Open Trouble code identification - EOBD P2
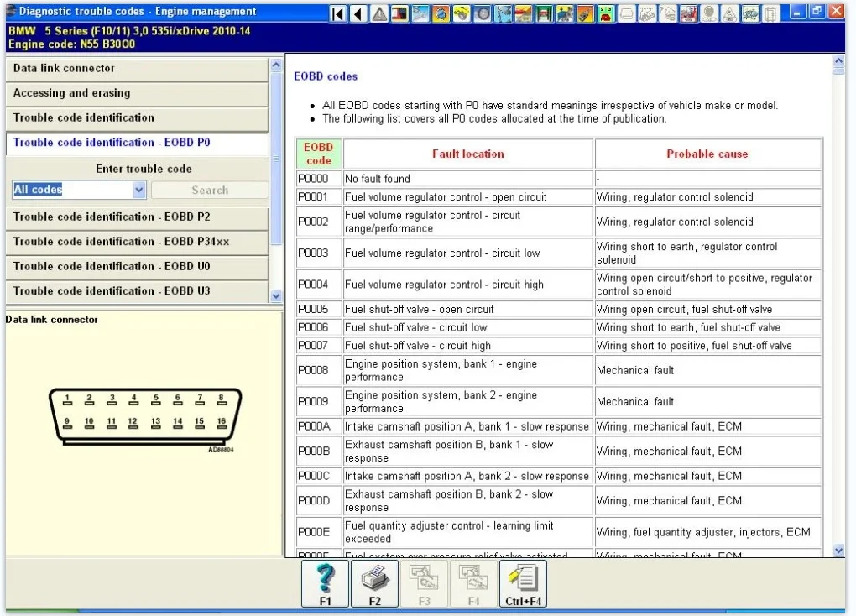 pyautogui.click(x=136, y=217)
